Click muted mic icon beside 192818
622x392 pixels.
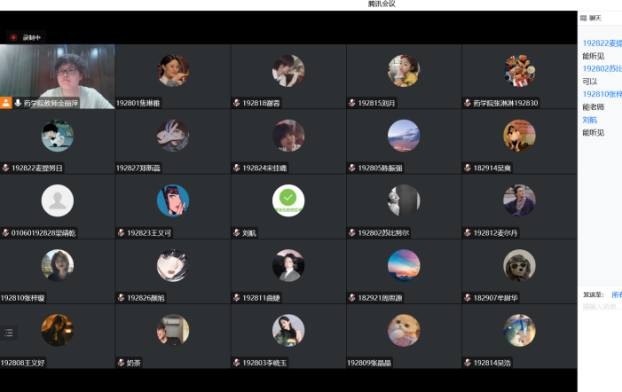(x=236, y=103)
